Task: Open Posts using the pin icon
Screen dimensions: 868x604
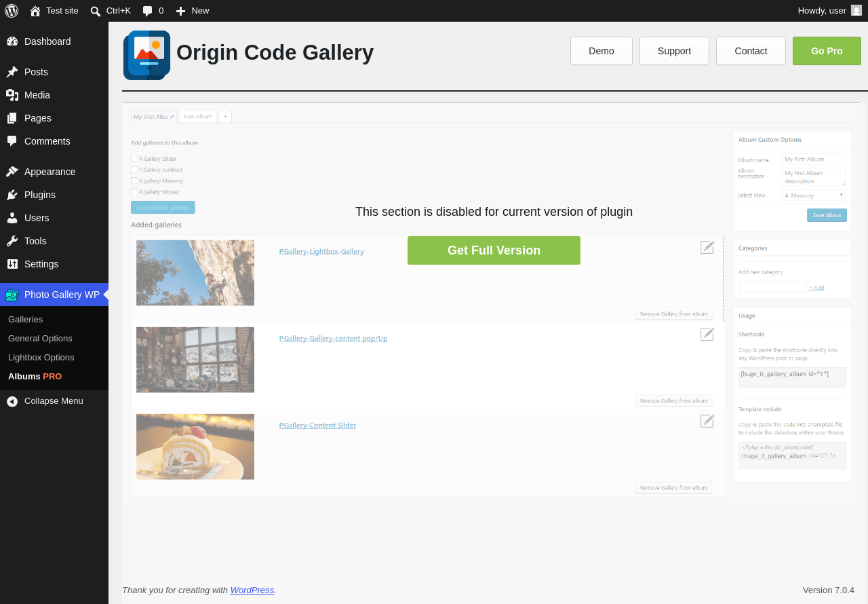Action: click(12, 72)
